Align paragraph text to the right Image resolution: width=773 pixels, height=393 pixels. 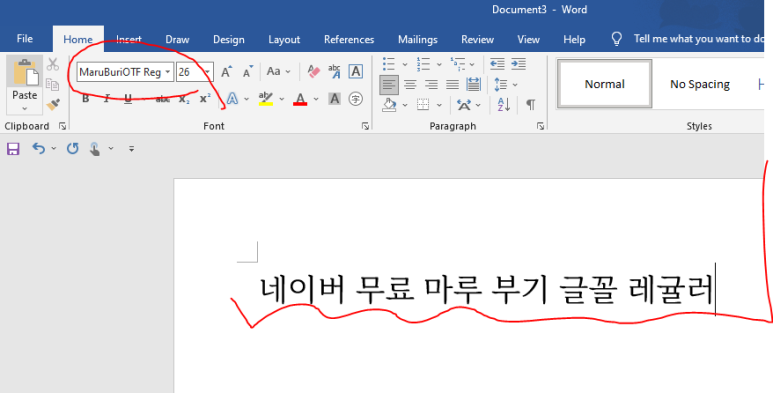point(431,85)
